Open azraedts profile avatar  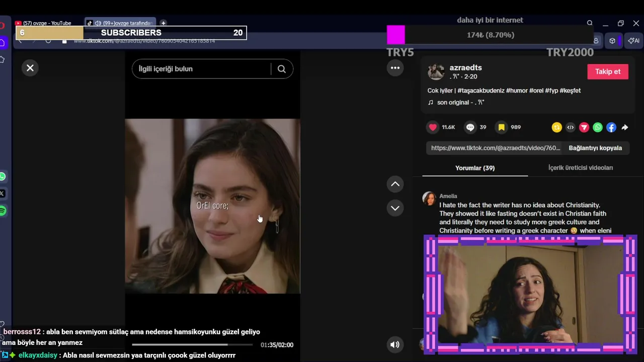pos(436,72)
